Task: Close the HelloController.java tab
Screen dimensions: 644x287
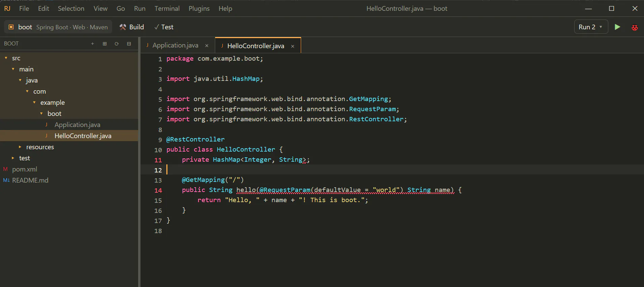Action: (x=293, y=46)
